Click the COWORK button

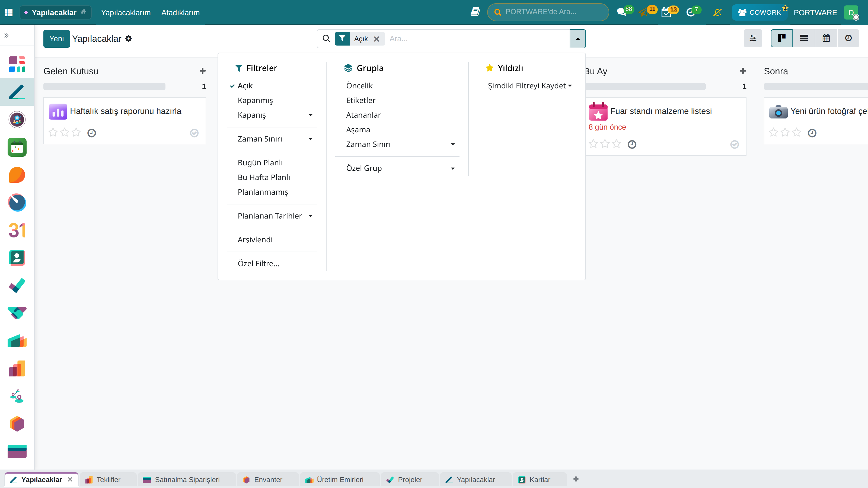(x=759, y=12)
